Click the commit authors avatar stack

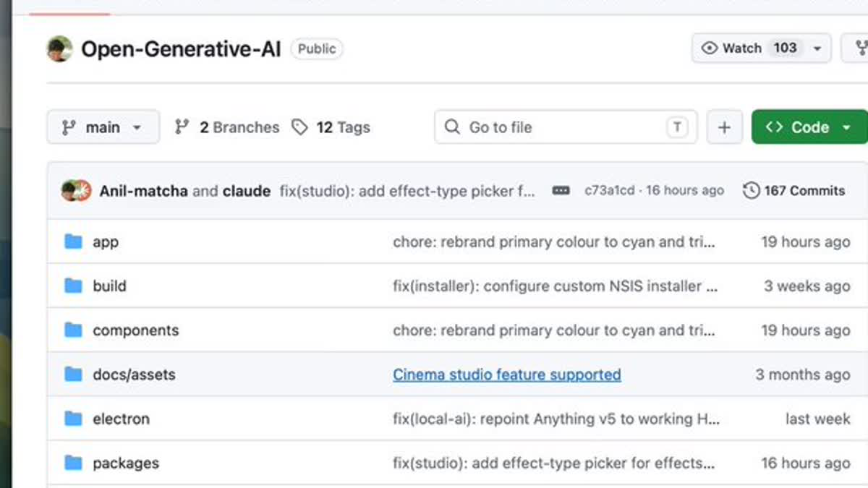click(x=77, y=191)
